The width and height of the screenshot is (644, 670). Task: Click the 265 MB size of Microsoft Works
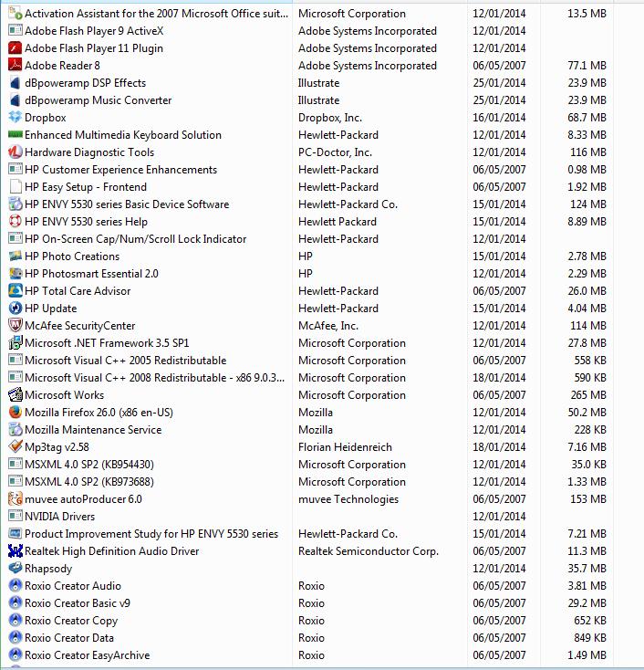588,395
